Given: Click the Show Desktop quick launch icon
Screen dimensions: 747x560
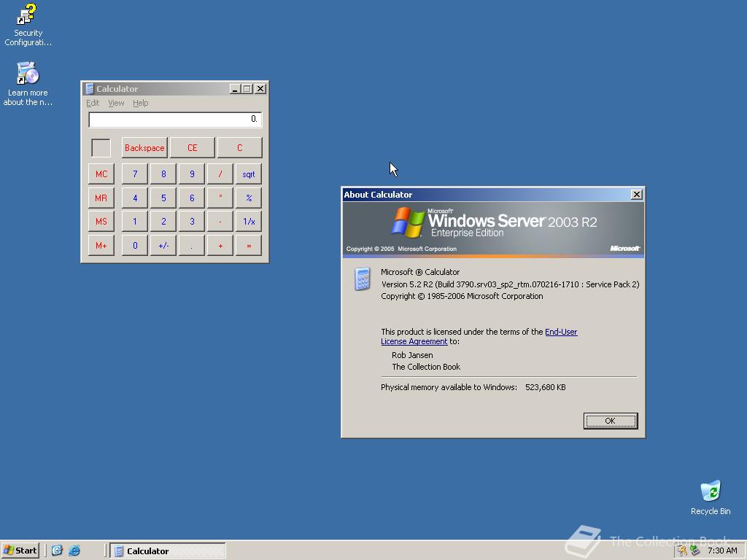Looking at the screenshot, I should click(x=57, y=551).
